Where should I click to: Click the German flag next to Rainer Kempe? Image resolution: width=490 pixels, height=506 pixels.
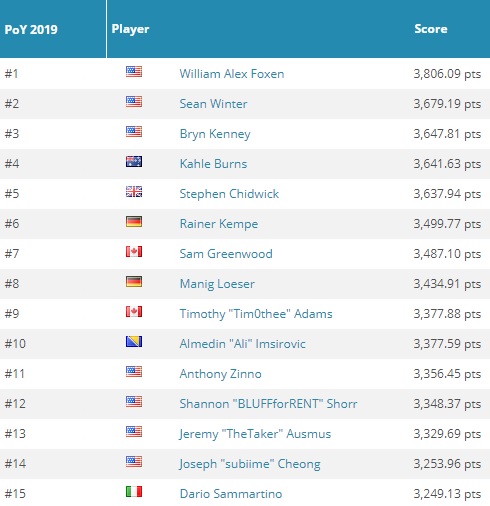(134, 221)
